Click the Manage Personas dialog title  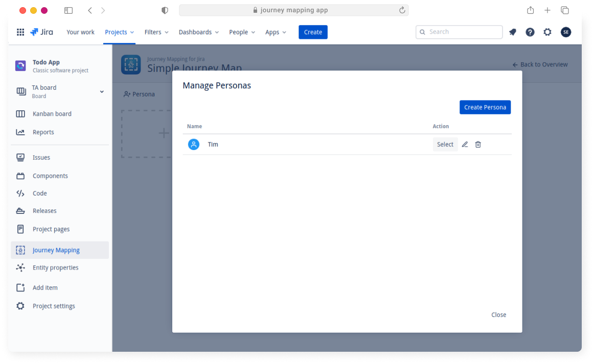(217, 86)
